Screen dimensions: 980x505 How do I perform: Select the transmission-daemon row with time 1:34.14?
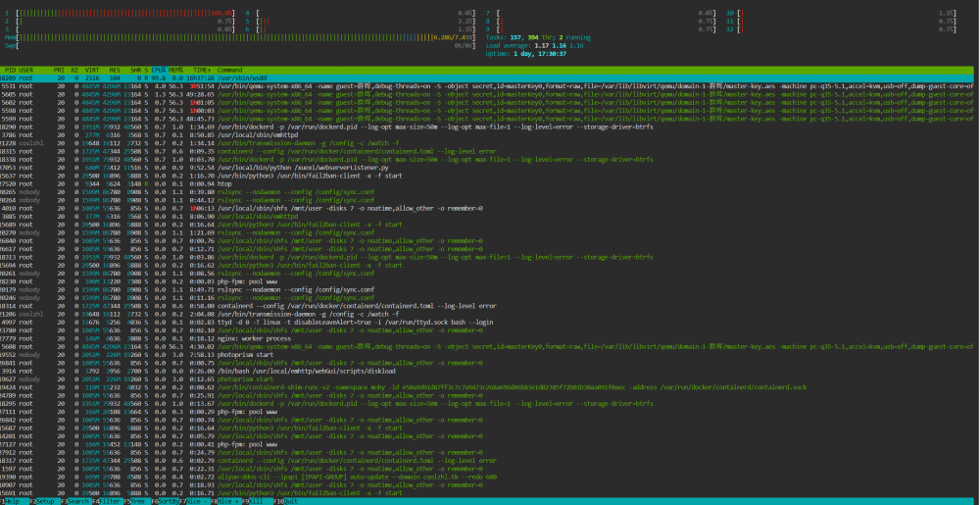487,143
